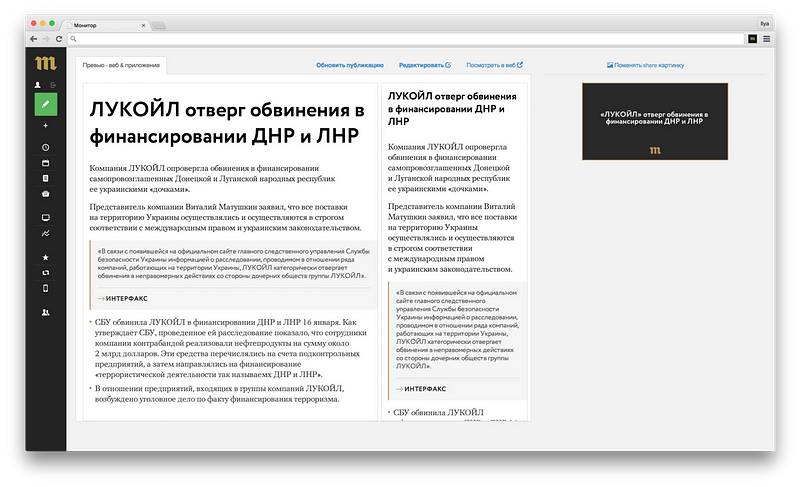Click Обновить публикацию link
The height and width of the screenshot is (487, 800).
[x=350, y=65]
